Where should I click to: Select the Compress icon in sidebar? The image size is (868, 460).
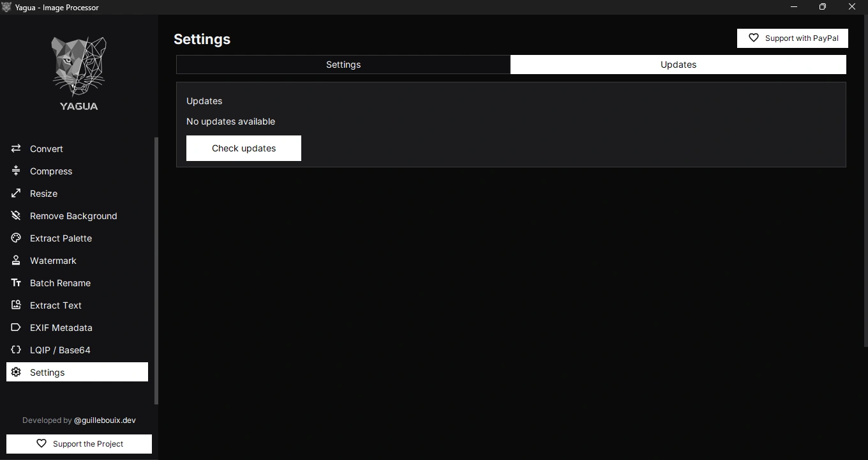(x=16, y=171)
